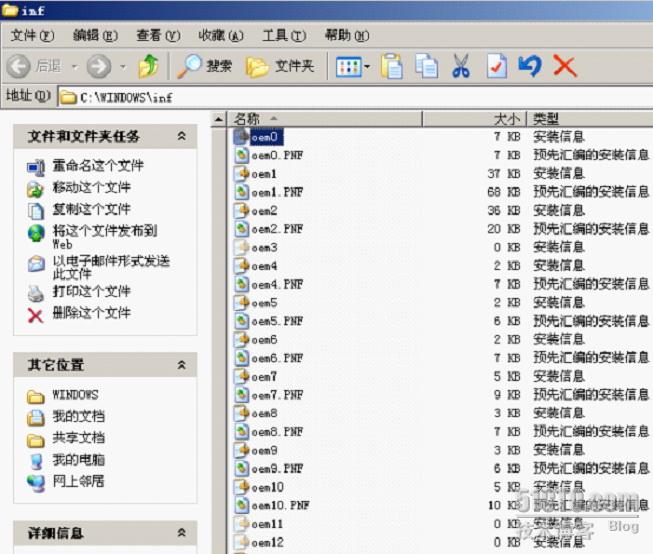This screenshot has width=653, height=554.
Task: Click 打印这个文件 link
Action: 92,291
